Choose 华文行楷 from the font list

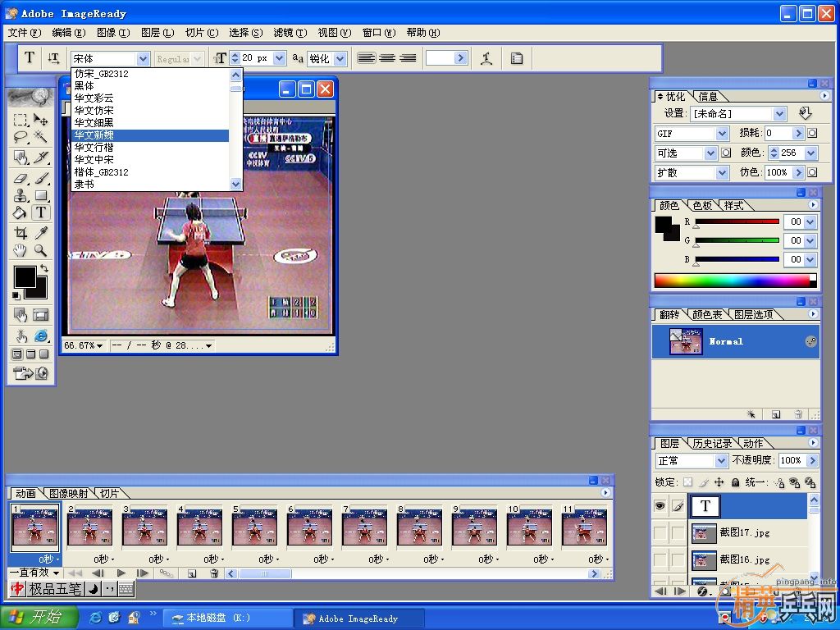[x=151, y=148]
